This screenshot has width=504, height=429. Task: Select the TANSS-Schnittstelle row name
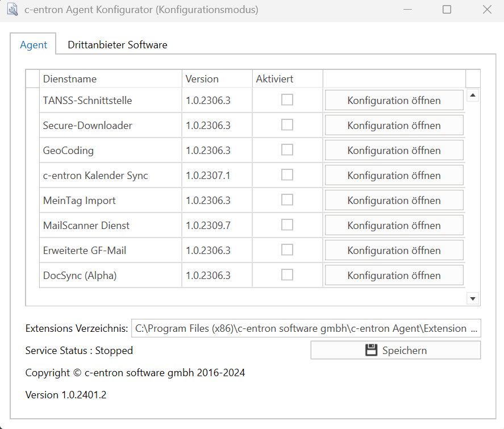[x=88, y=100]
